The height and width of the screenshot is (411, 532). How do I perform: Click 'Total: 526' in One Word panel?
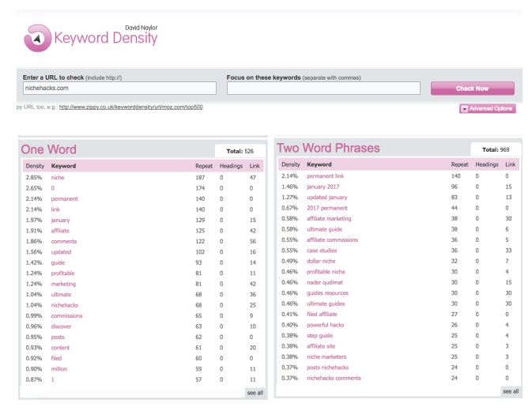pos(240,151)
